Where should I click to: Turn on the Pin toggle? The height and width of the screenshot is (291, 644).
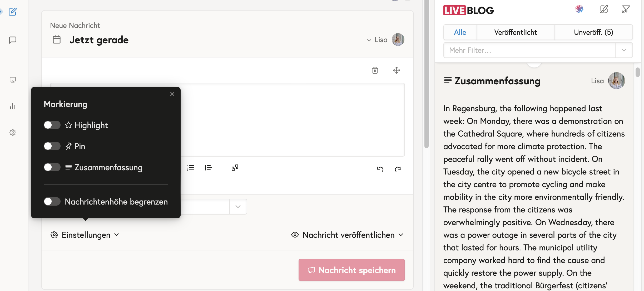(x=52, y=146)
